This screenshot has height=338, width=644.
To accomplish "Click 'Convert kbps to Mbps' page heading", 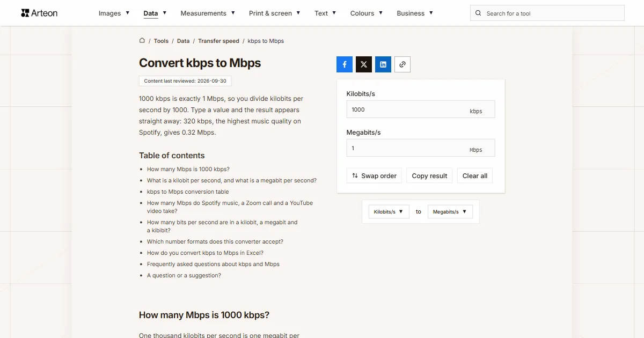I will (x=200, y=63).
